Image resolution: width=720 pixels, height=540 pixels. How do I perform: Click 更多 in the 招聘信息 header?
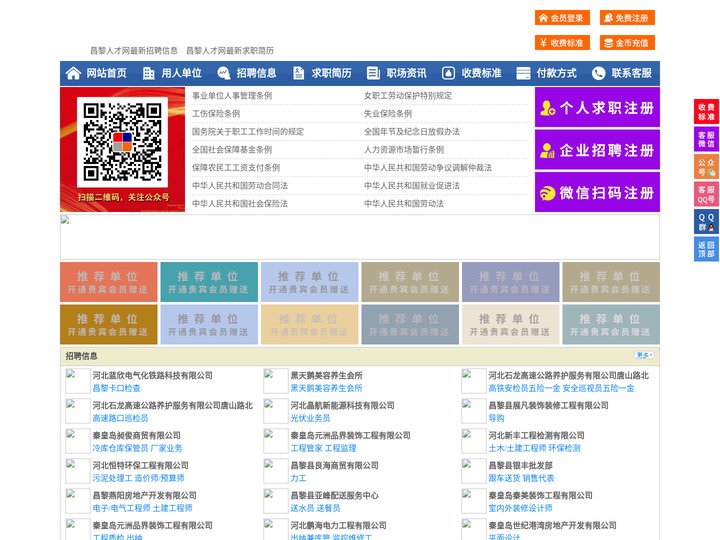pyautogui.click(x=644, y=355)
